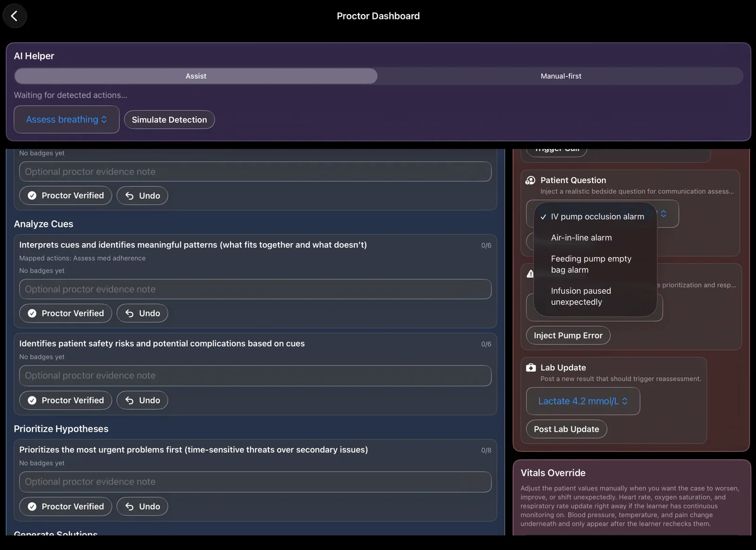
Task: Choose IV pump occlusion alarm from the menu
Action: pyautogui.click(x=595, y=216)
